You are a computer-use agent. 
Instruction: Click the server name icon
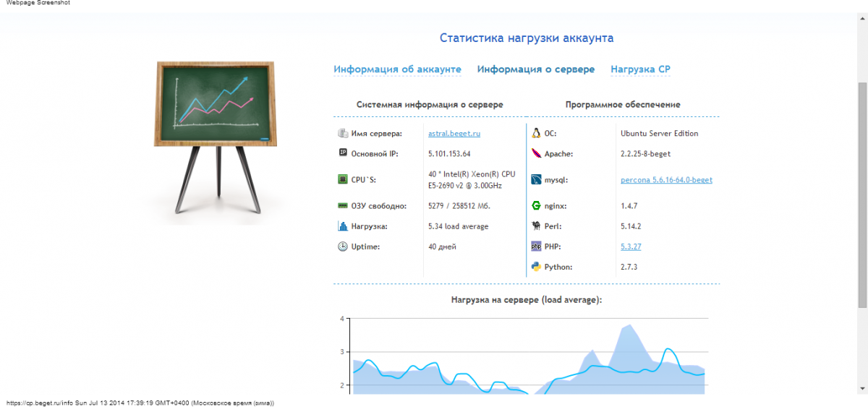tap(343, 133)
